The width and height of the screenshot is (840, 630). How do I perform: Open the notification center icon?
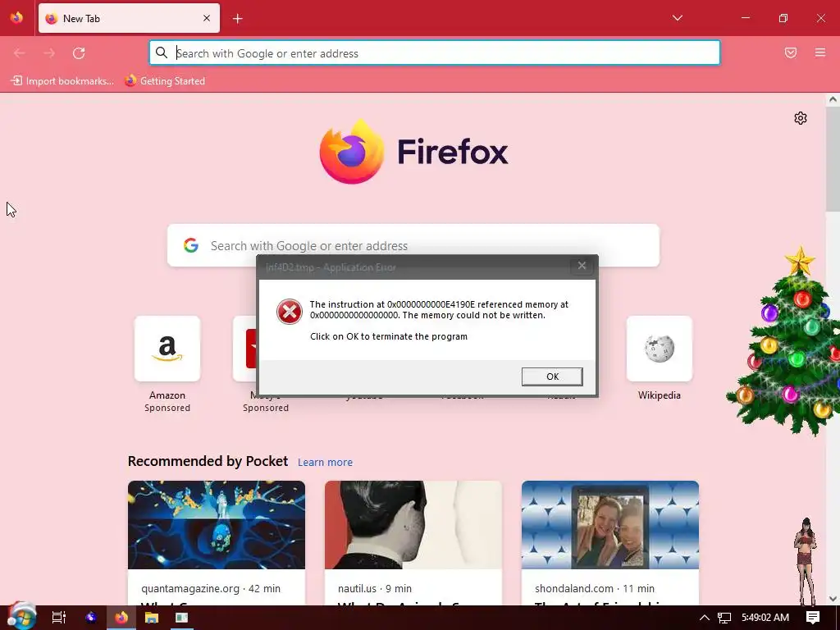click(813, 618)
